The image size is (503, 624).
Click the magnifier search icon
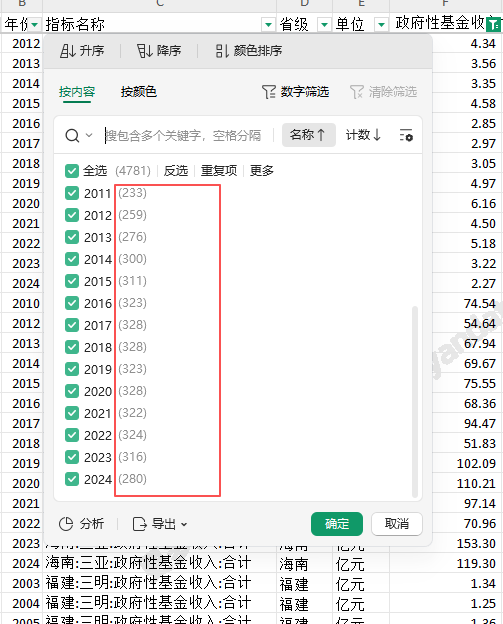(x=72, y=135)
